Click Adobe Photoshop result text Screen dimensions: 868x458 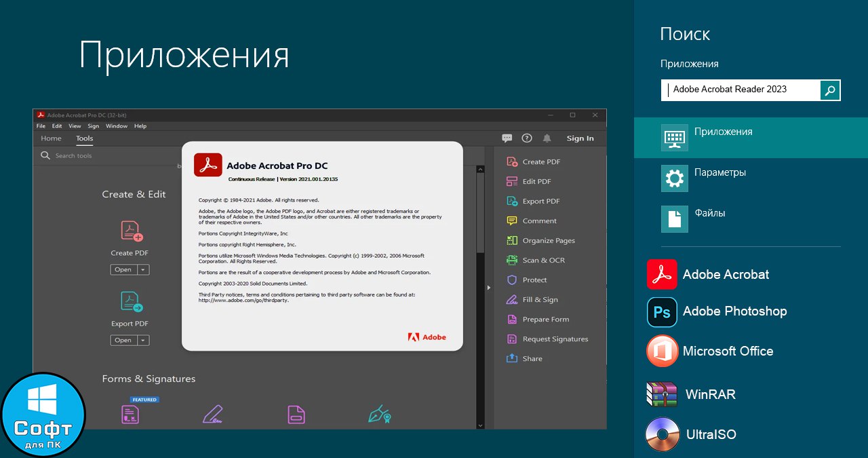(x=734, y=311)
